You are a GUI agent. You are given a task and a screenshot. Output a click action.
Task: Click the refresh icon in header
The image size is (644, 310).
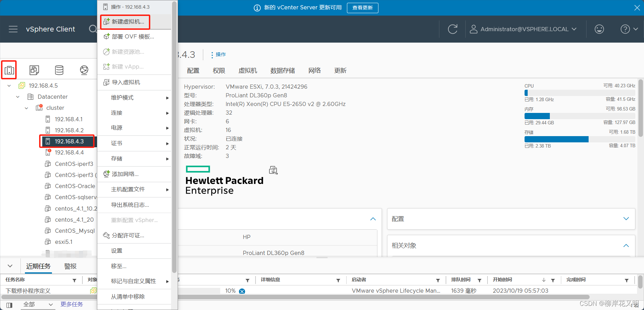tap(453, 29)
